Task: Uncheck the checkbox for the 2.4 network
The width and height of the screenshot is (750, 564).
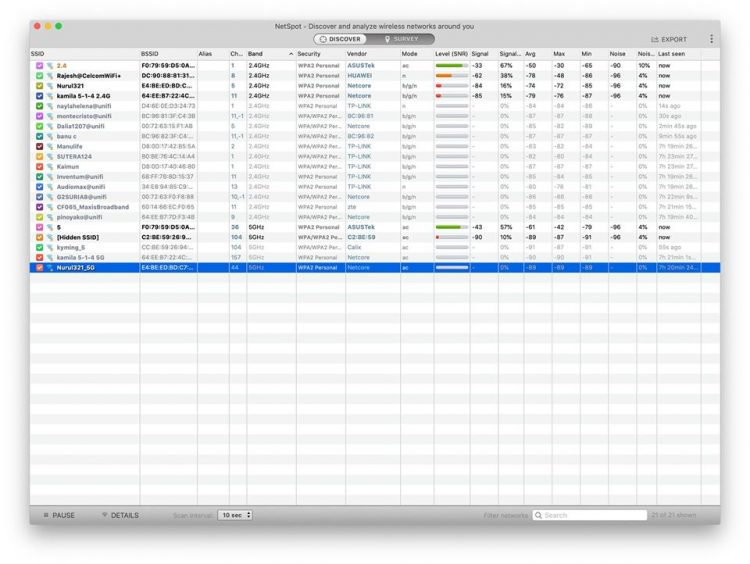Action: [x=39, y=65]
